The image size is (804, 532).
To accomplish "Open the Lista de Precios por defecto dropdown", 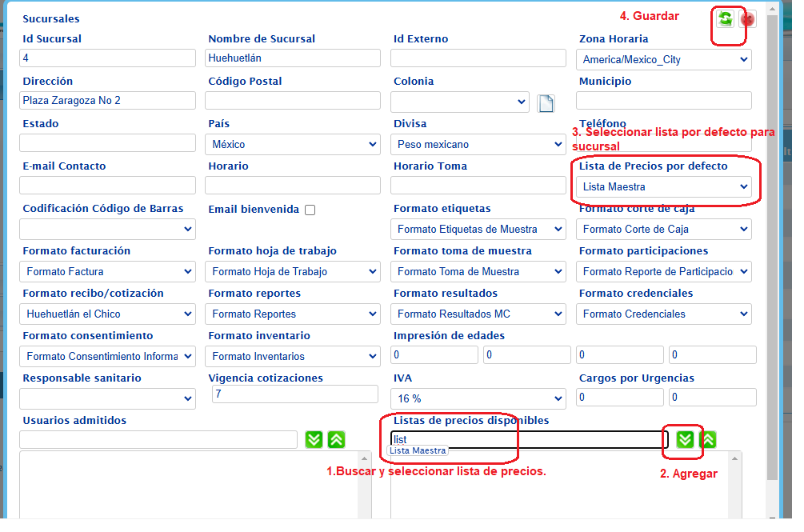I will coord(663,186).
